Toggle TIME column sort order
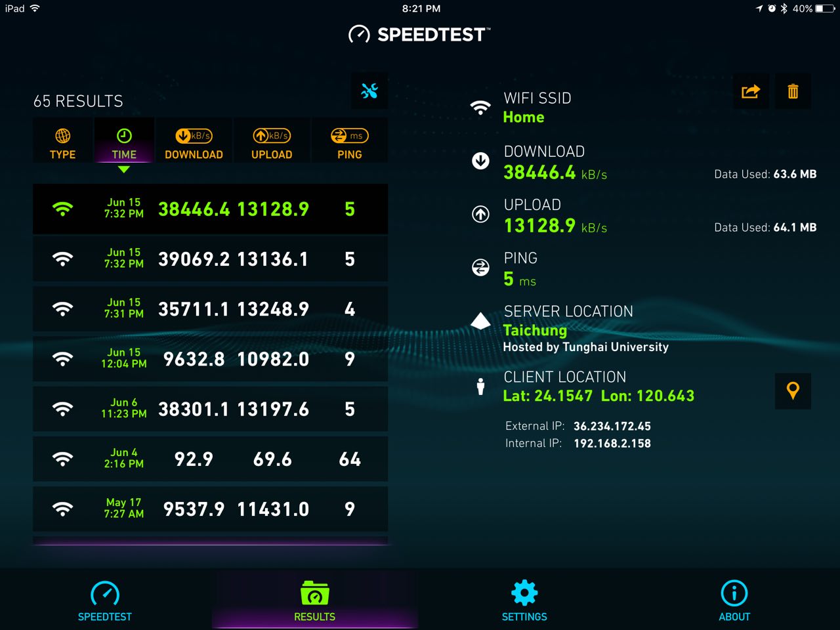The image size is (840, 630). point(124,144)
